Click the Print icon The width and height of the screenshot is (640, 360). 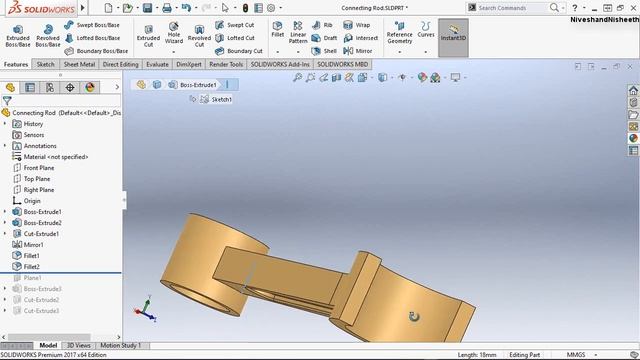pyautogui.click(x=167, y=8)
